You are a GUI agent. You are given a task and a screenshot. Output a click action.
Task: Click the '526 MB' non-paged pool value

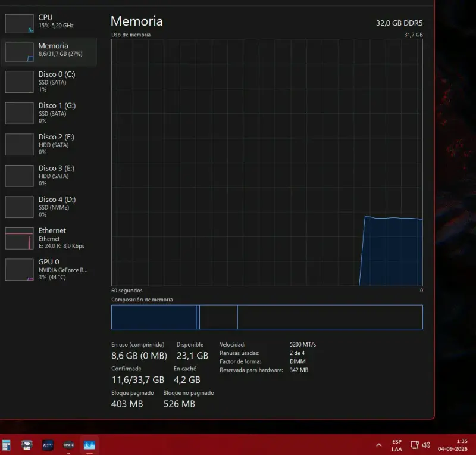click(x=179, y=404)
